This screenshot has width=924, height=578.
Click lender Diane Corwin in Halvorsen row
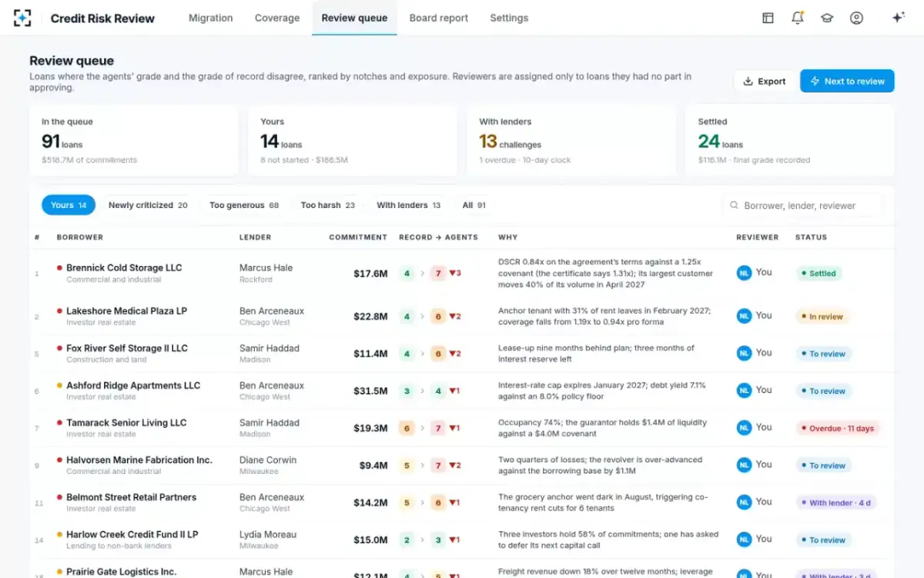coord(268,460)
